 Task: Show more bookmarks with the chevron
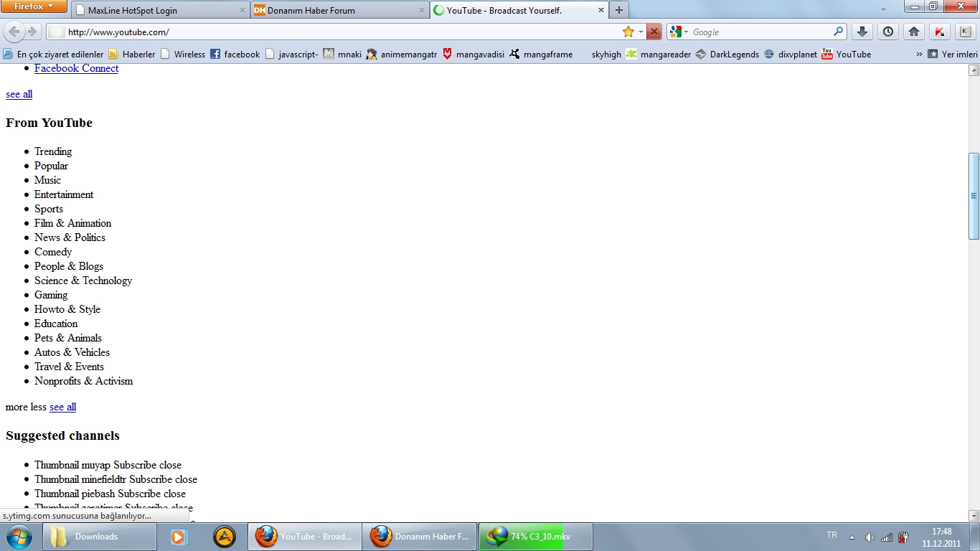919,54
